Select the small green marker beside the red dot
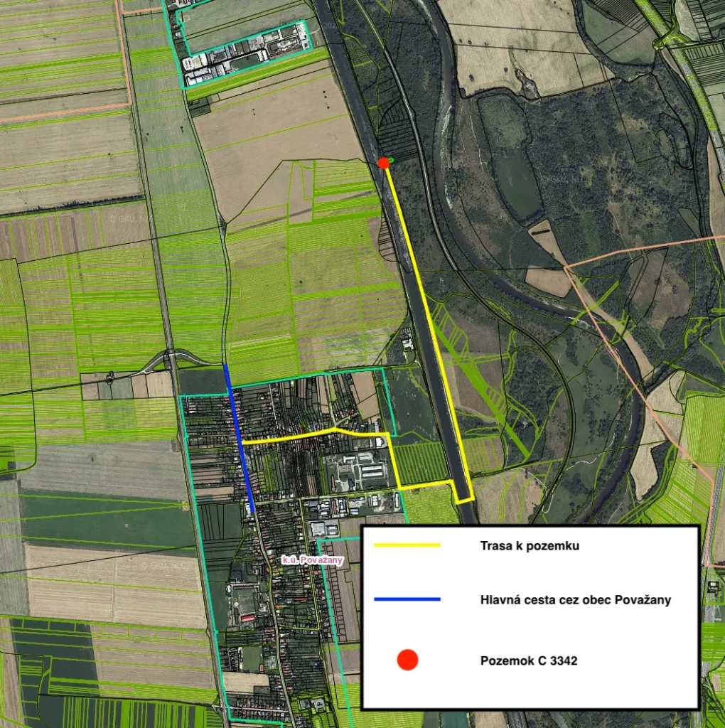 pos(391,161)
